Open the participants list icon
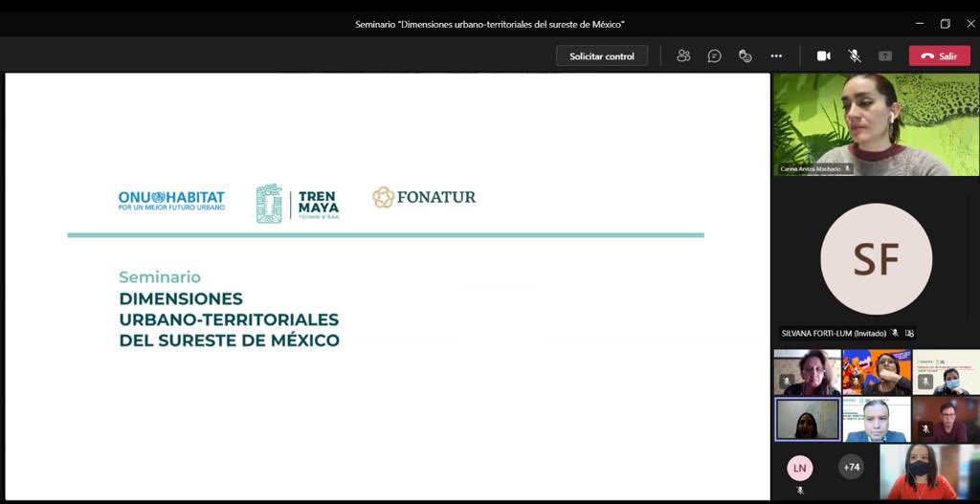The image size is (980, 504). [683, 56]
